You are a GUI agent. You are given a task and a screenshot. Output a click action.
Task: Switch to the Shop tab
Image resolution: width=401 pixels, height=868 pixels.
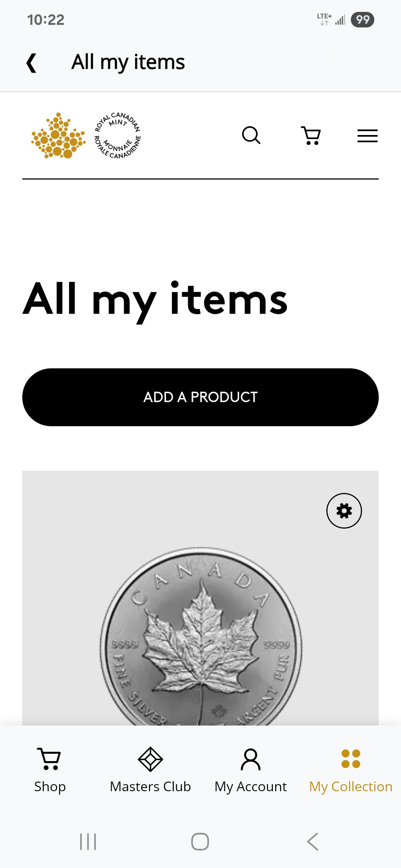(x=50, y=786)
